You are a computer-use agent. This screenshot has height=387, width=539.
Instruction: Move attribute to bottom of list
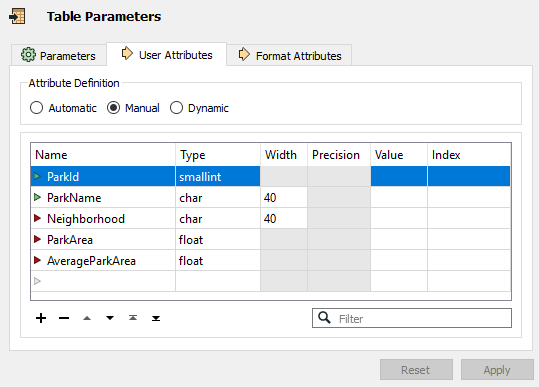156,318
